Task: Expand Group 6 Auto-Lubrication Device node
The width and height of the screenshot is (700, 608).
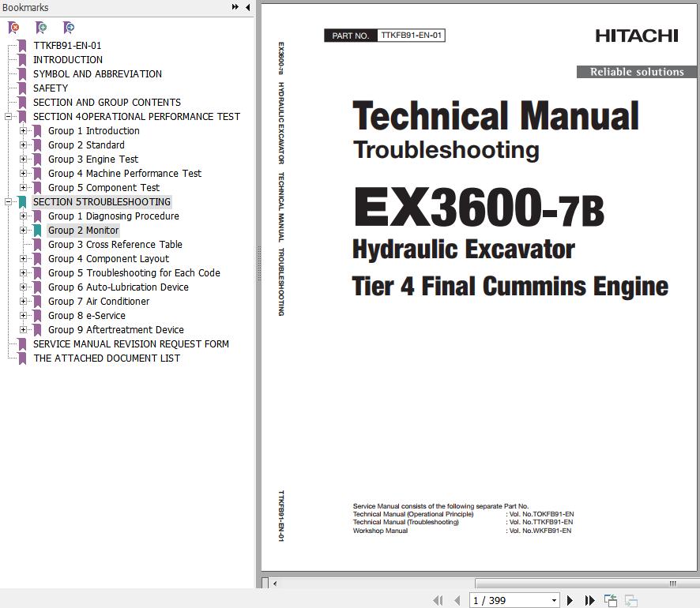Action: [23, 287]
